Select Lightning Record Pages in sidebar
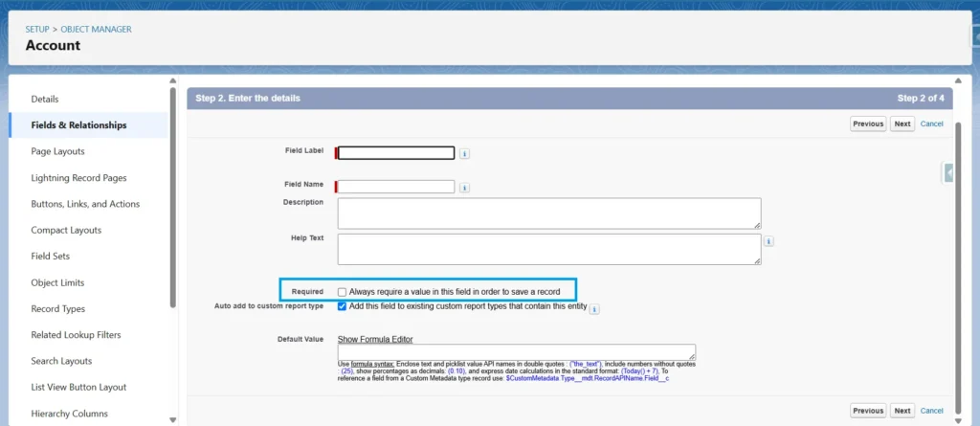 pyautogui.click(x=78, y=178)
